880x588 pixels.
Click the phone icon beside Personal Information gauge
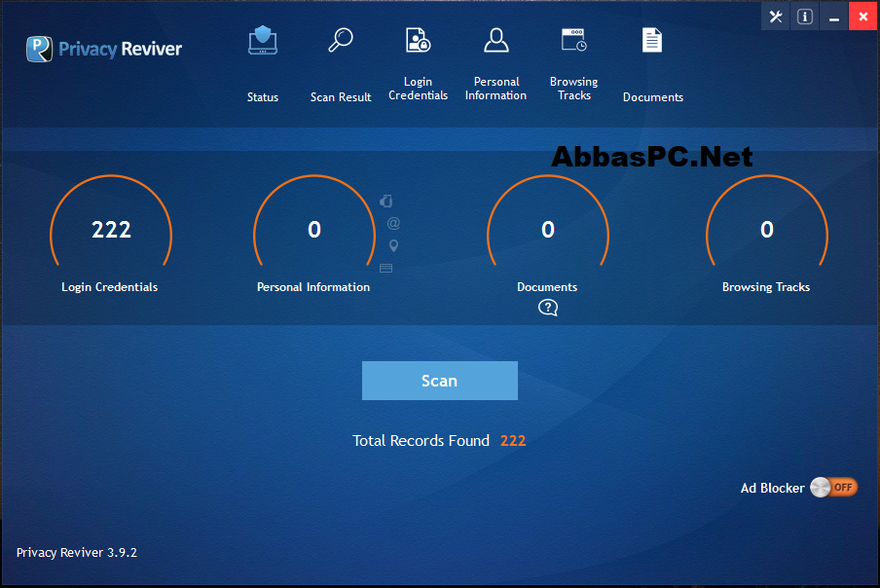386,201
